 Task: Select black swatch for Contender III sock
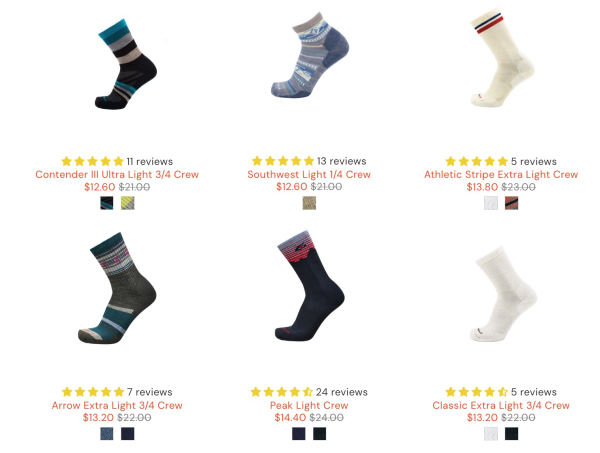pyautogui.click(x=107, y=203)
